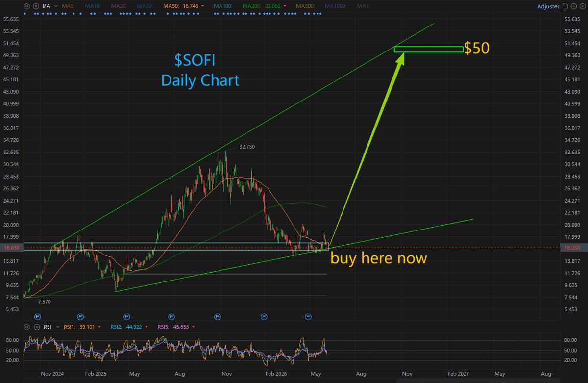
Task: Click the reset chart view icon
Action: coord(565,6)
